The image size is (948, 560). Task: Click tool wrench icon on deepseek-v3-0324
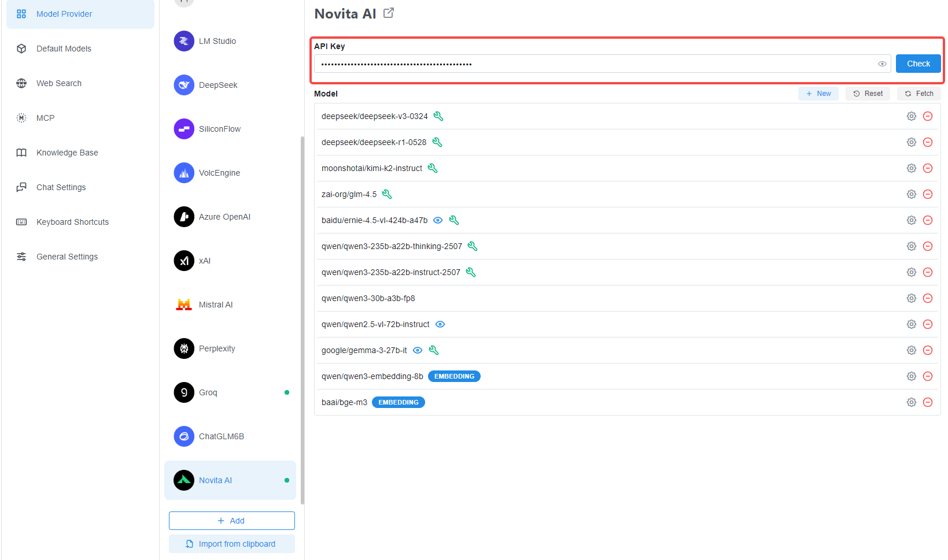438,116
